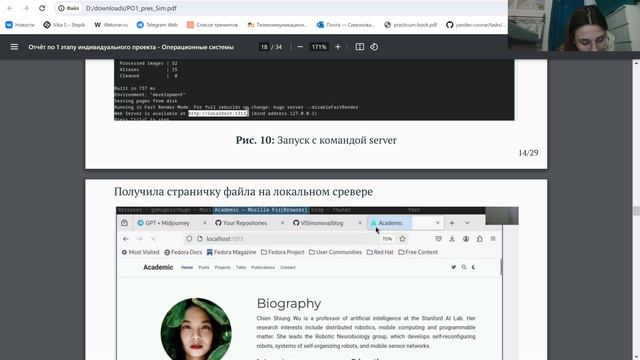Viewport: 640px width, 360px height.
Task: Open the Почта — Симонова bookmark
Action: coord(346,25)
